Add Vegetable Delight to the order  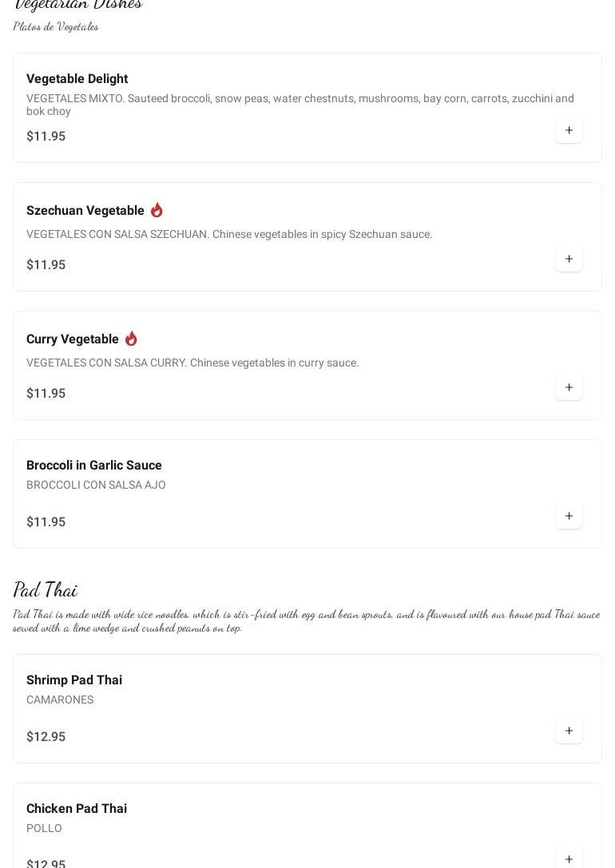click(x=569, y=130)
